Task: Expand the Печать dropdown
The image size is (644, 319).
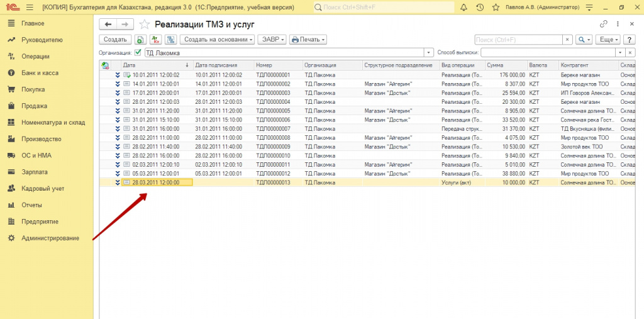Action: click(x=308, y=40)
